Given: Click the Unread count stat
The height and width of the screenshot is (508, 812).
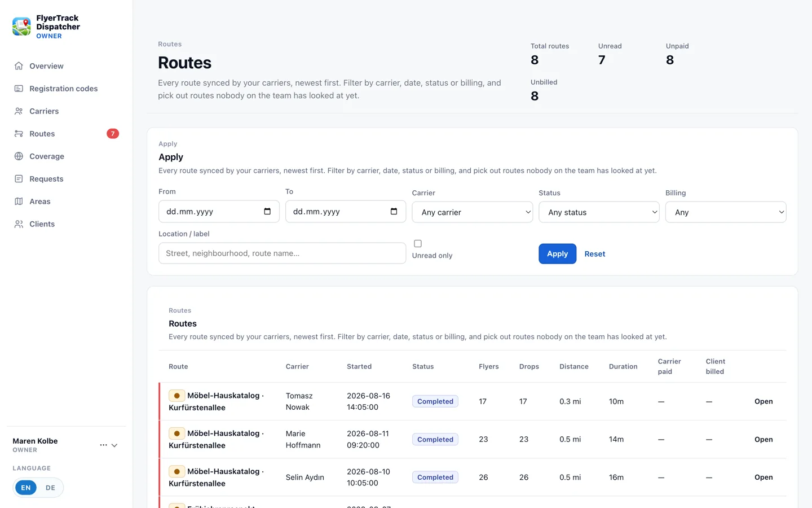Looking at the screenshot, I should tap(602, 60).
